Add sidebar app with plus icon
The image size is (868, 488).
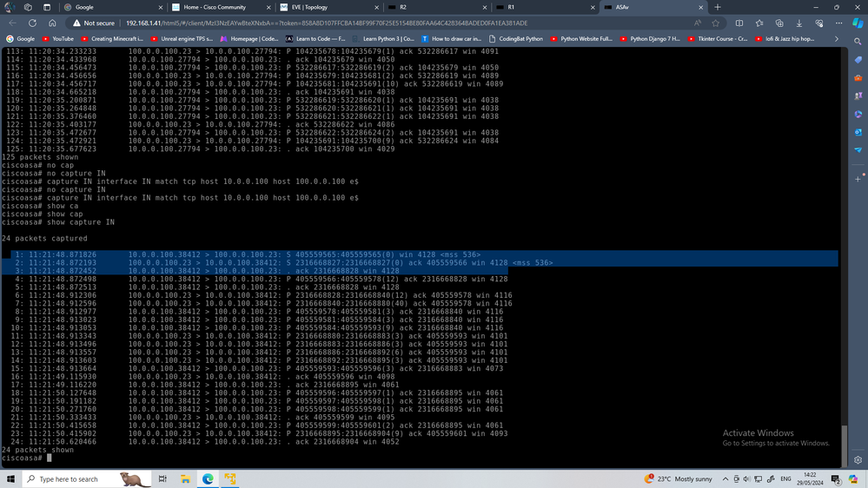click(x=858, y=179)
